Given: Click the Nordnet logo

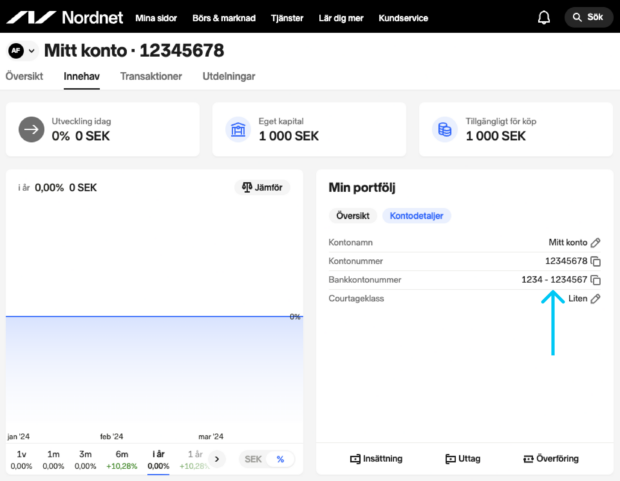Looking at the screenshot, I should pos(65,17).
